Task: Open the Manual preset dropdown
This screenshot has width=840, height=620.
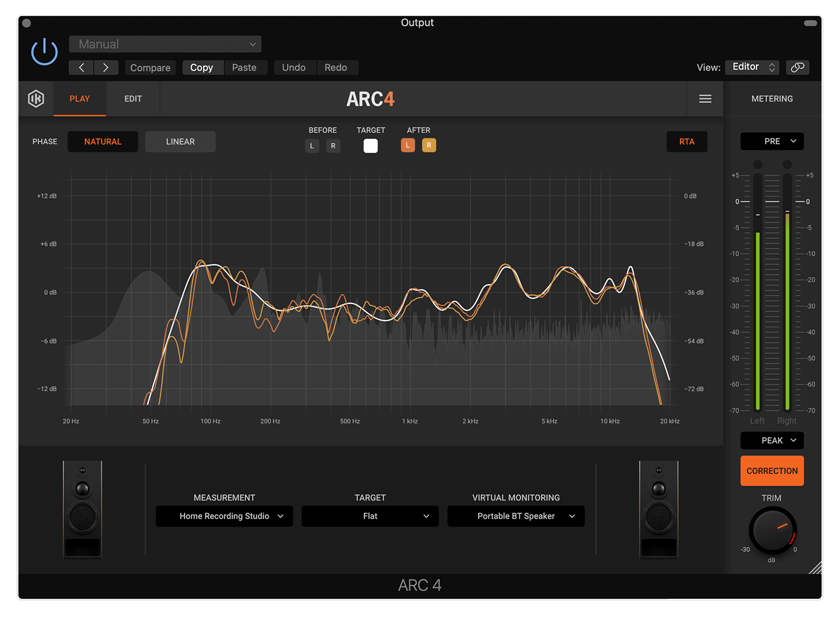Action: tap(165, 44)
